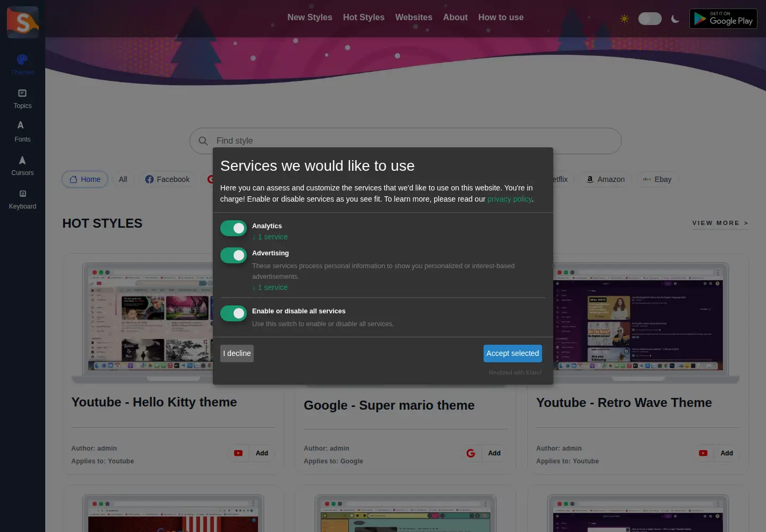Viewport: 766px width, 532px height.
Task: Click the Accept selected button
Action: [512, 353]
